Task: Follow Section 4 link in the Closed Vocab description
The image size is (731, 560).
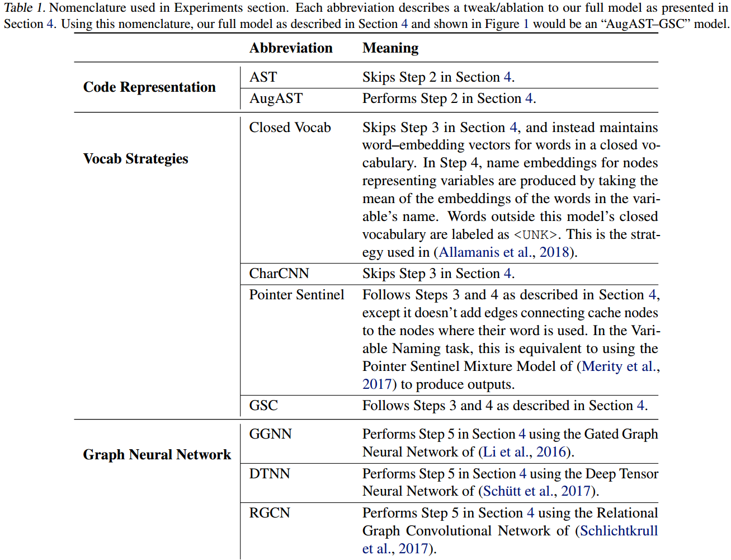Action: pyautogui.click(x=513, y=127)
